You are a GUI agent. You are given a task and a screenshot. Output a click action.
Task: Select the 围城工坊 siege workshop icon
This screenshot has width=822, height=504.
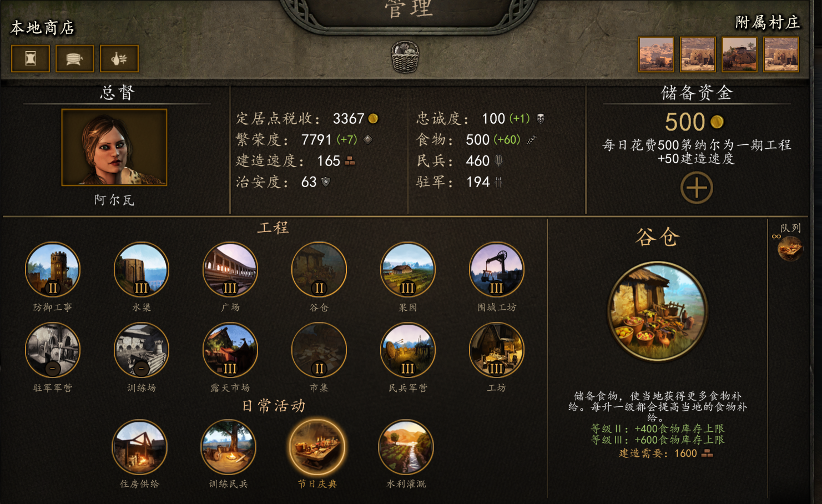click(x=497, y=270)
